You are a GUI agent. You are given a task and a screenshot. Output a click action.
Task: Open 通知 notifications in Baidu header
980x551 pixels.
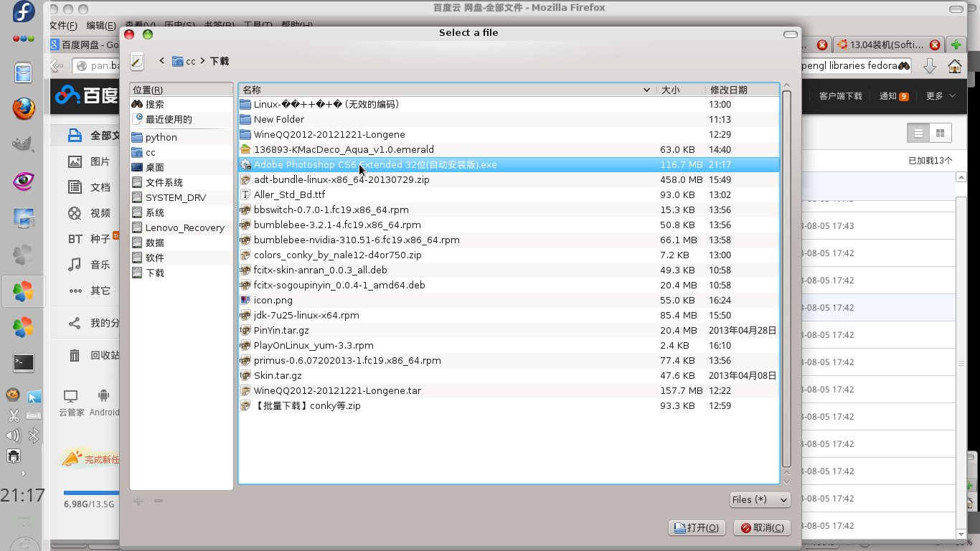pyautogui.click(x=894, y=95)
